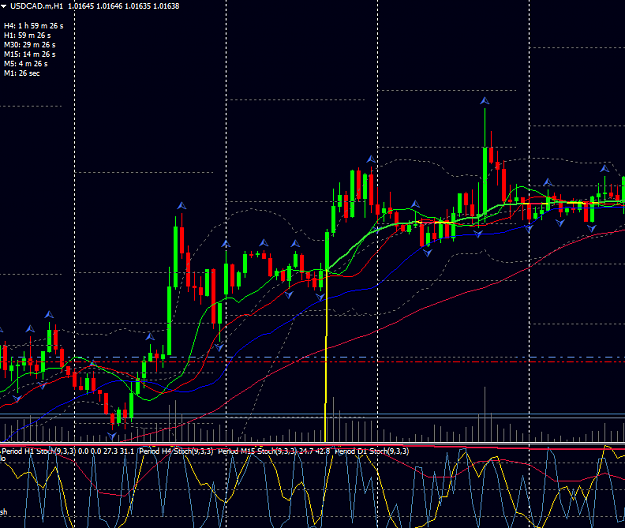Click the 'Period H4 Stoch(9,3,3)' indicator label
This screenshot has width=625, height=528.
[x=176, y=451]
